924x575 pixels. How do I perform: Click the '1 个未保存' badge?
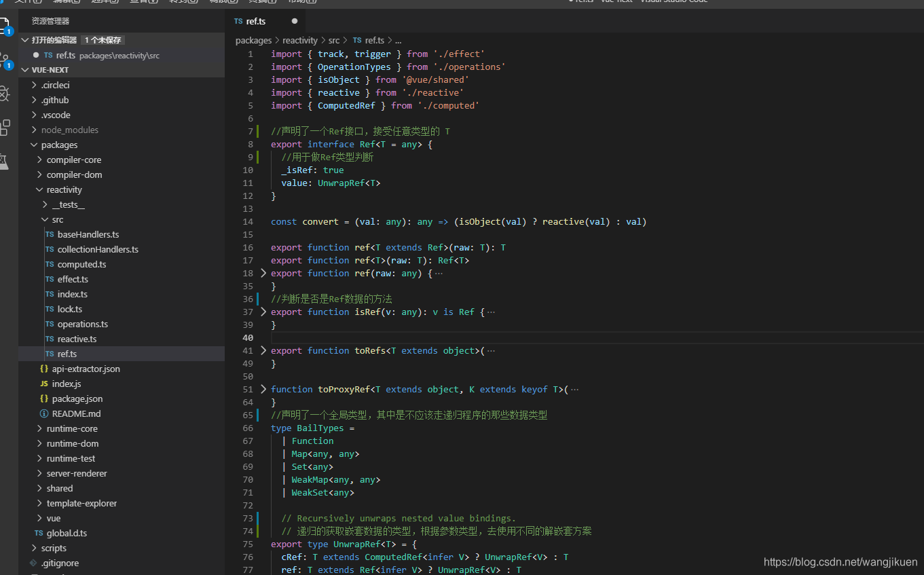[103, 40]
